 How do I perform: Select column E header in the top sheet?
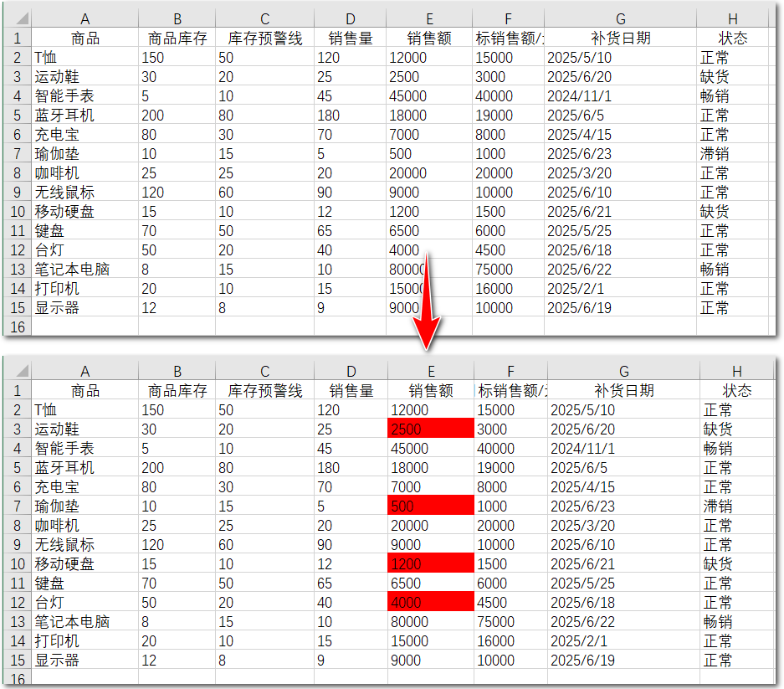(428, 18)
